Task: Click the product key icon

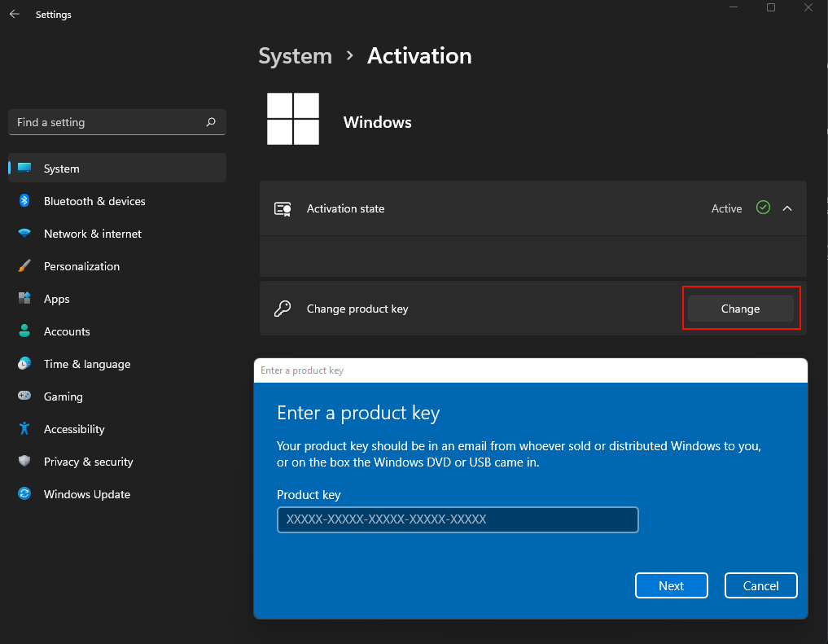Action: [283, 309]
